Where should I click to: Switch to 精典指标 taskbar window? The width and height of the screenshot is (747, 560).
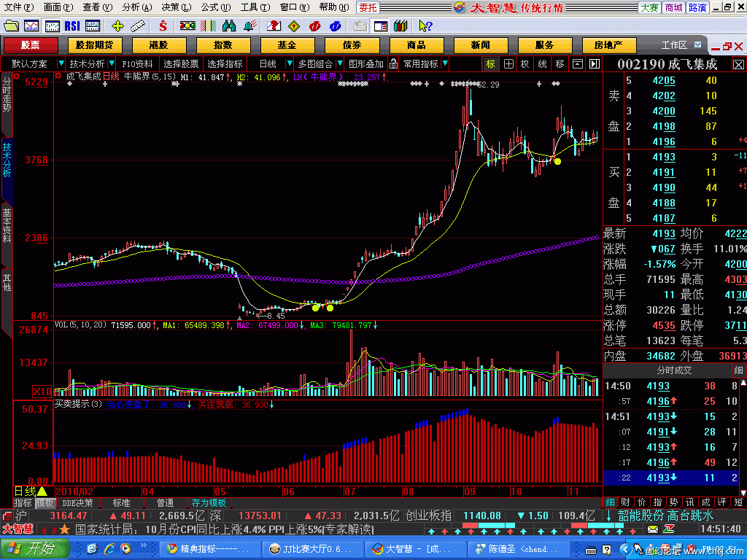click(209, 549)
